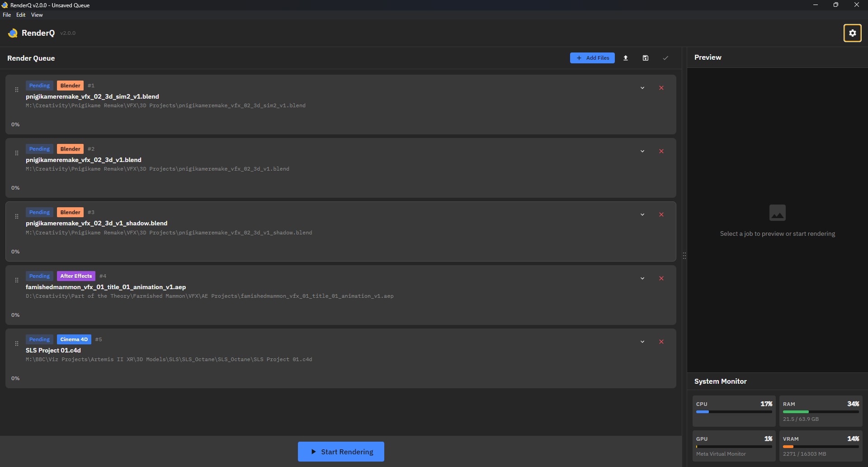The height and width of the screenshot is (467, 868).
Task: Open the settings gear in the header
Action: point(853,33)
